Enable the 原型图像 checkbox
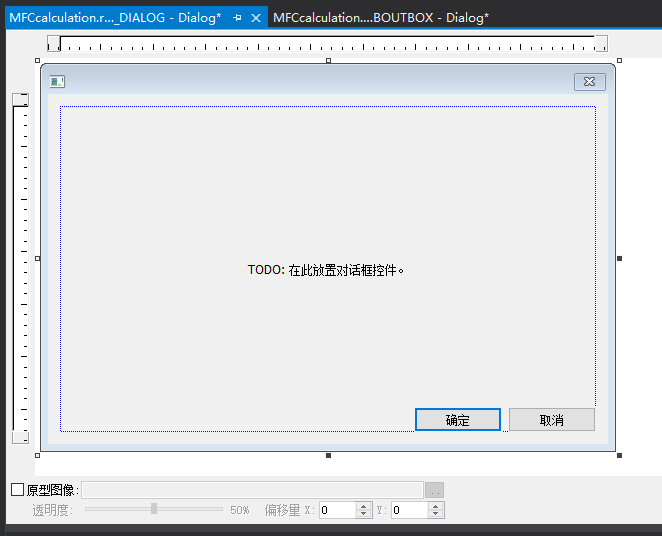Image resolution: width=662 pixels, height=536 pixels. click(17, 490)
